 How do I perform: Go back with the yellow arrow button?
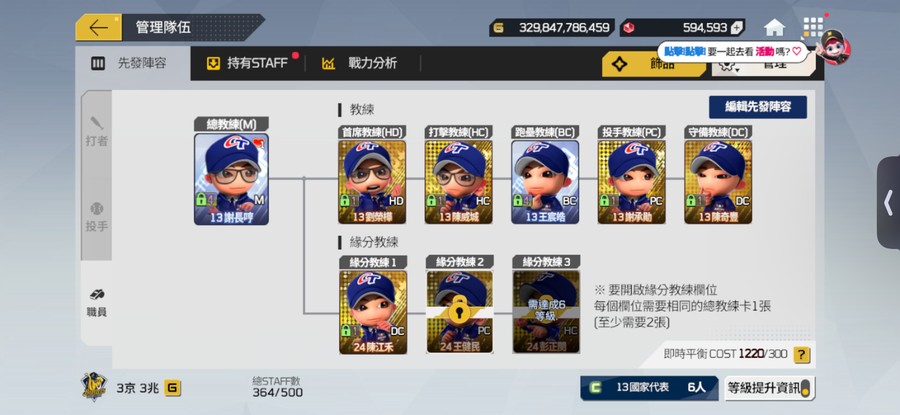pos(98,28)
